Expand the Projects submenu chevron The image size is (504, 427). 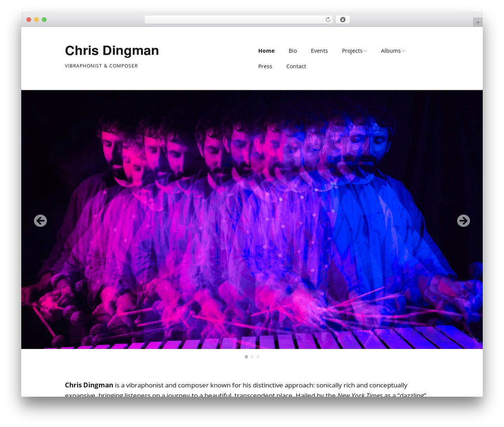click(365, 51)
